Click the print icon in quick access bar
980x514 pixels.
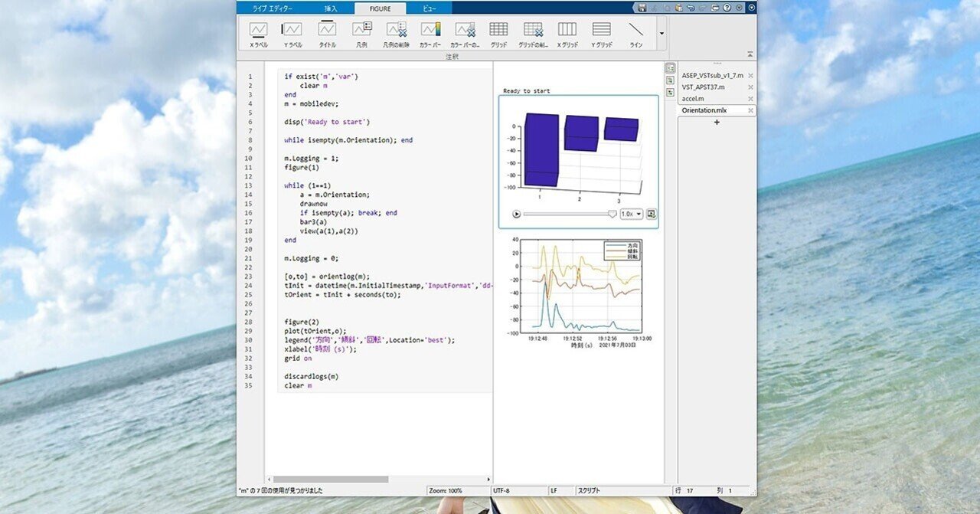coord(715,8)
